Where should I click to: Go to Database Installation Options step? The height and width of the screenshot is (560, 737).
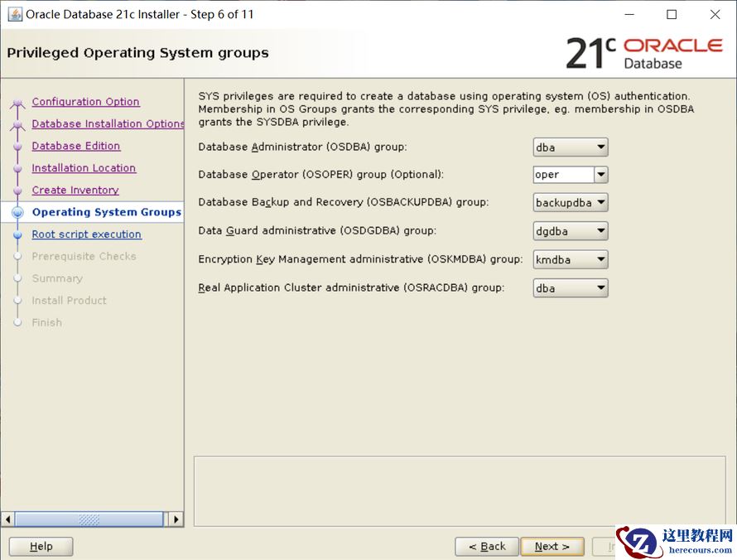[x=108, y=123]
